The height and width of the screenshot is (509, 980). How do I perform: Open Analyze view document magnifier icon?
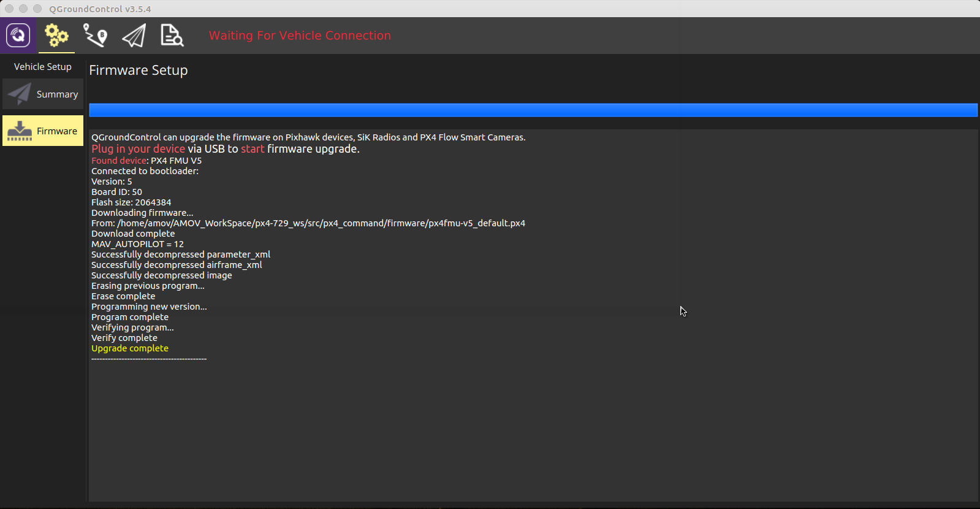click(172, 36)
